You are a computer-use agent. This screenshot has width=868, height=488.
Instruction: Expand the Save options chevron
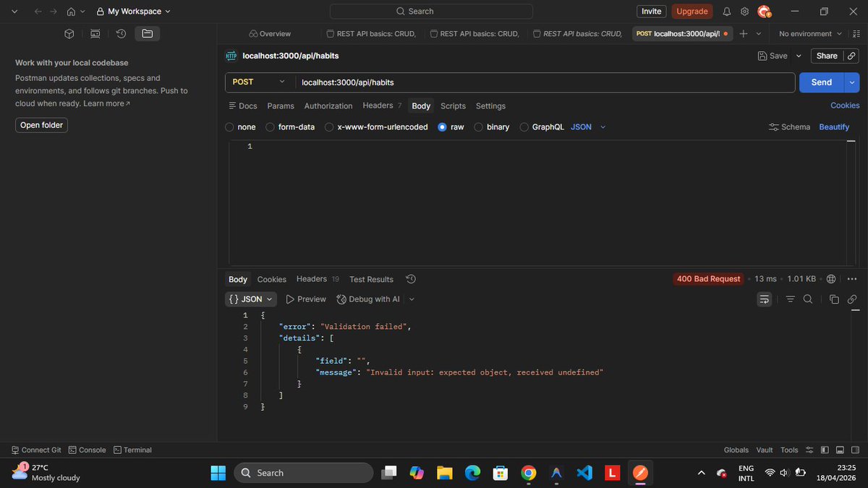[x=799, y=56]
